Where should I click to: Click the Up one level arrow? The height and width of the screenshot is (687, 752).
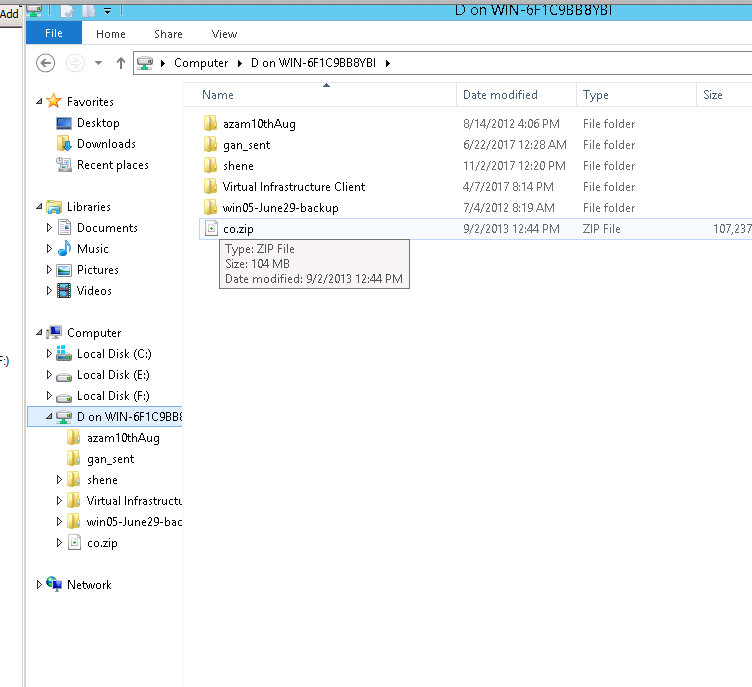[121, 63]
